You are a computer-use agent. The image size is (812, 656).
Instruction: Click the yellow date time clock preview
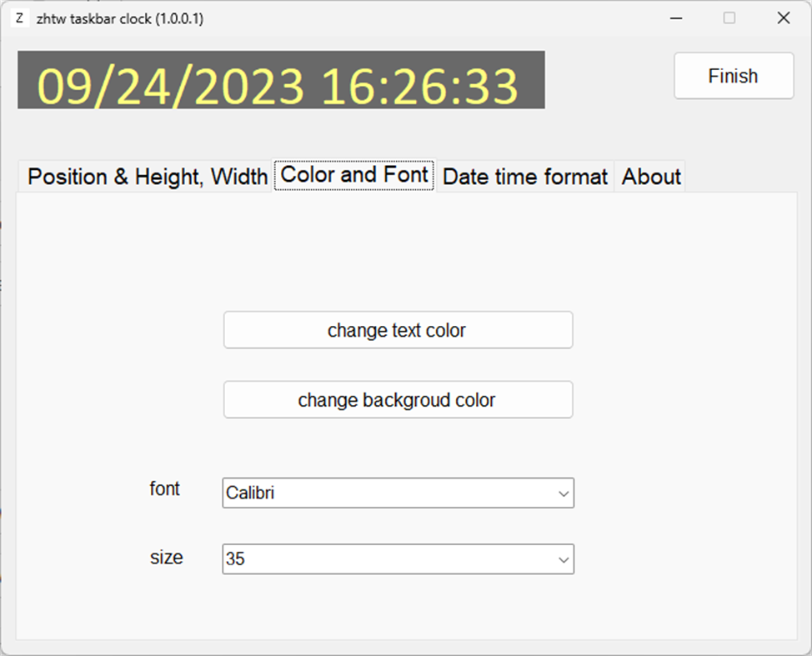(x=278, y=86)
